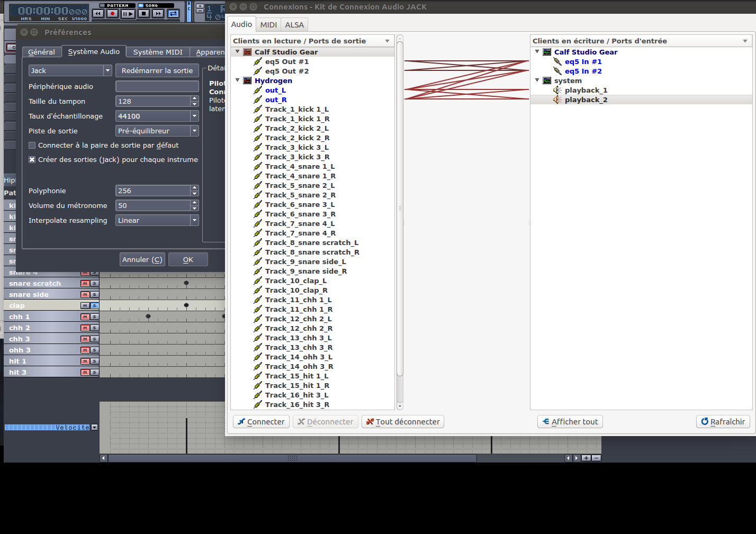Screen dimensions: 756x534
Task: Click the Play/Pause button in Hydrogen
Action: pos(128,14)
